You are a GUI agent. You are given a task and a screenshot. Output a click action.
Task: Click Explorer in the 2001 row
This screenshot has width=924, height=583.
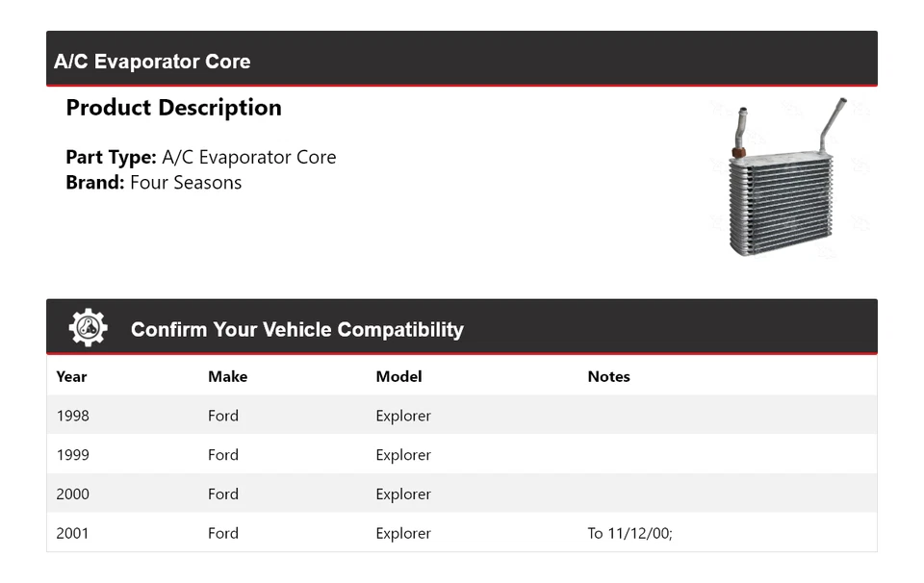tap(403, 533)
